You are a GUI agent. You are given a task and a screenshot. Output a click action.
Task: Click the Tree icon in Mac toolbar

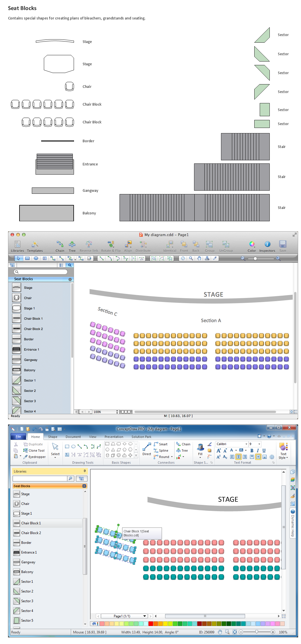pyautogui.click(x=72, y=246)
